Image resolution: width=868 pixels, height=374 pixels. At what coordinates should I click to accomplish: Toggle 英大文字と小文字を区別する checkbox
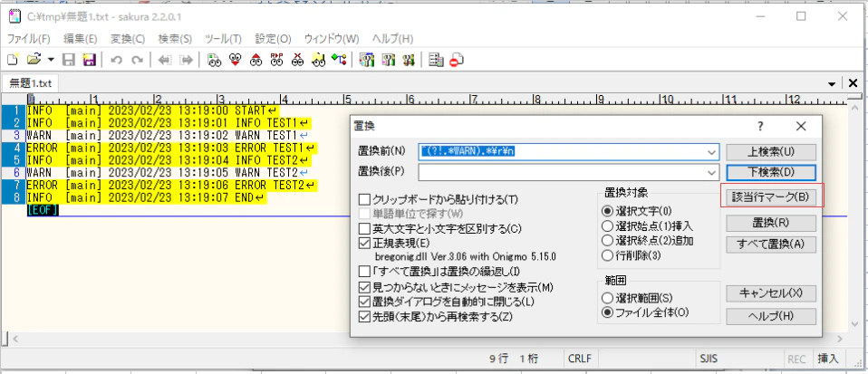364,228
